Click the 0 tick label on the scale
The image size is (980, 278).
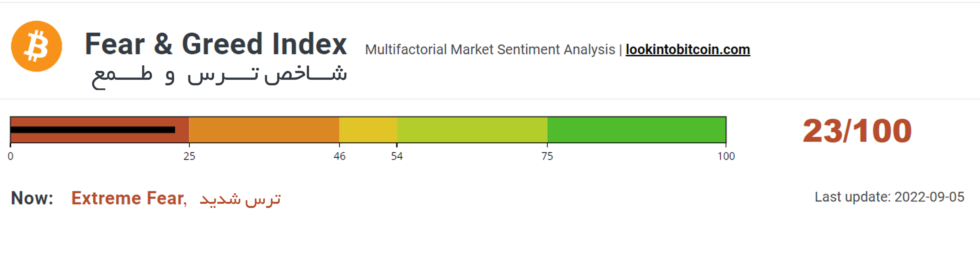(11, 156)
